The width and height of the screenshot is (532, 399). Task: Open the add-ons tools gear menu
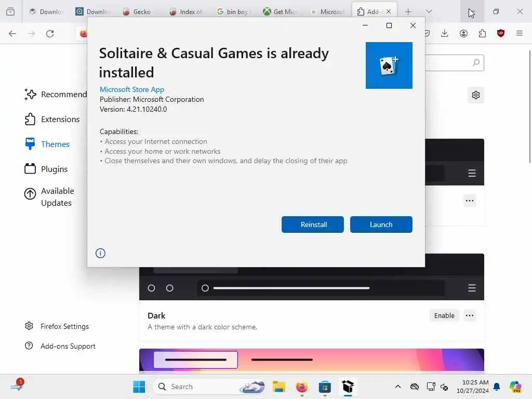(x=476, y=95)
